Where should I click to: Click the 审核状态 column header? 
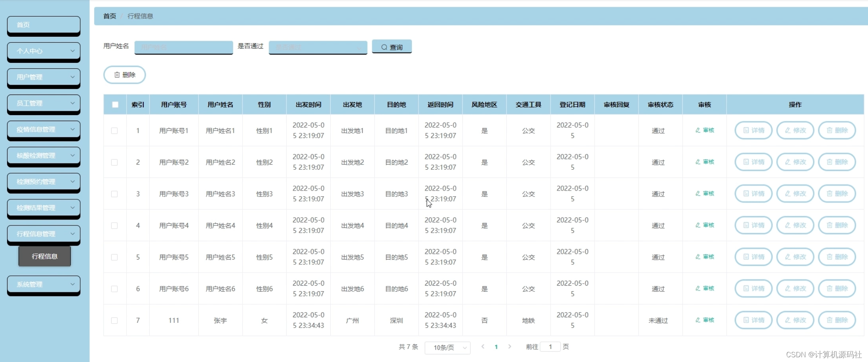point(661,105)
